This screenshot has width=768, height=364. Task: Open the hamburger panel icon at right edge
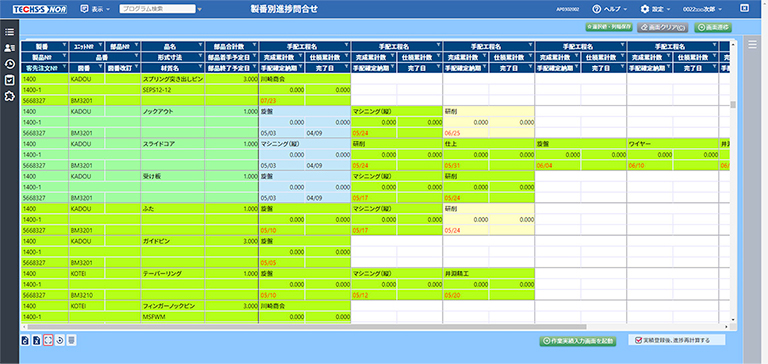tap(753, 45)
